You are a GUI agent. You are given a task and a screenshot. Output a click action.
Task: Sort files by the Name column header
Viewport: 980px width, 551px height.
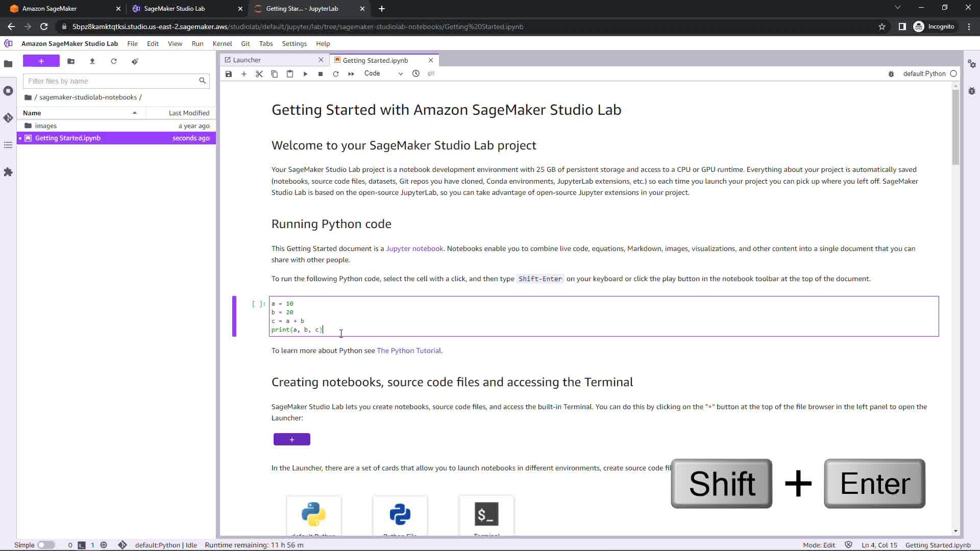tap(32, 113)
